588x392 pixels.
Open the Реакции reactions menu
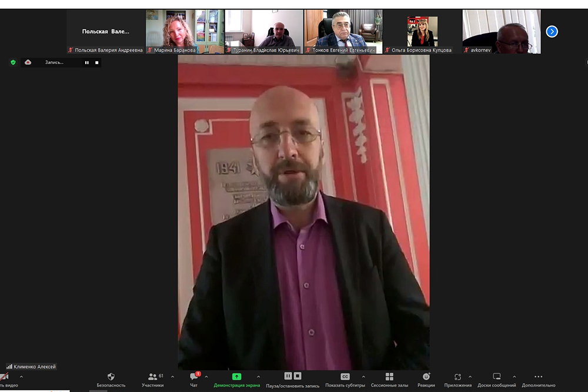click(x=426, y=377)
